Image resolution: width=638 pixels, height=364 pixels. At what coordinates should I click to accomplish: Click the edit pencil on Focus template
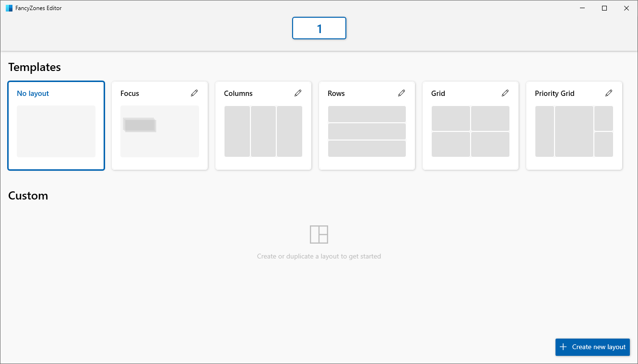click(194, 93)
